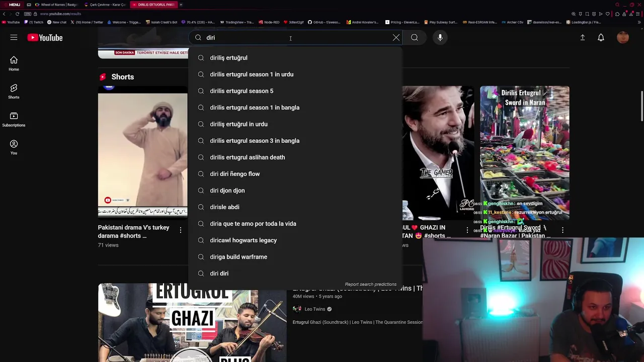Clear the search box with the X

coord(396,38)
